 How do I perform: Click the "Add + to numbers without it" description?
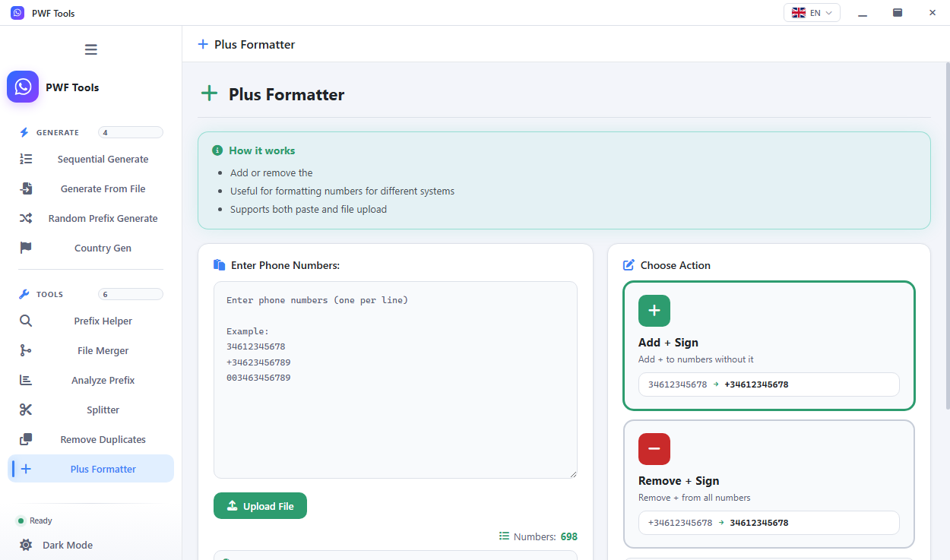[x=696, y=359]
